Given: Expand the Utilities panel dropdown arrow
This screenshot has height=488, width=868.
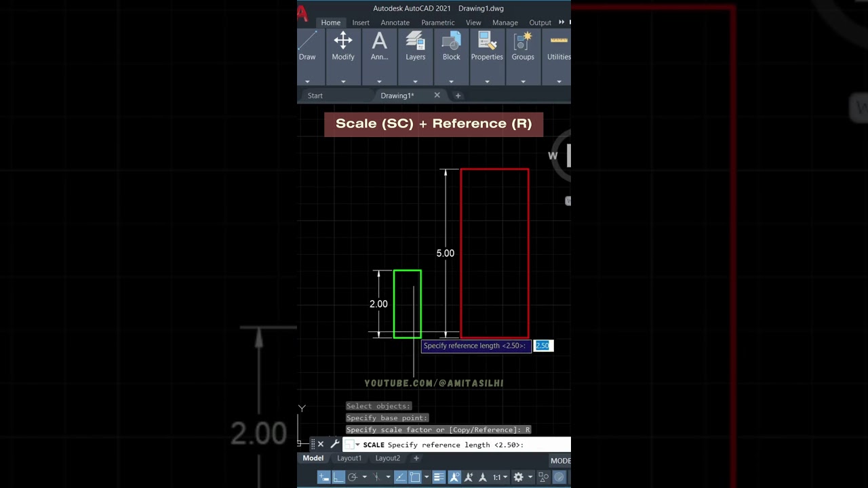Looking at the screenshot, I should click(559, 81).
